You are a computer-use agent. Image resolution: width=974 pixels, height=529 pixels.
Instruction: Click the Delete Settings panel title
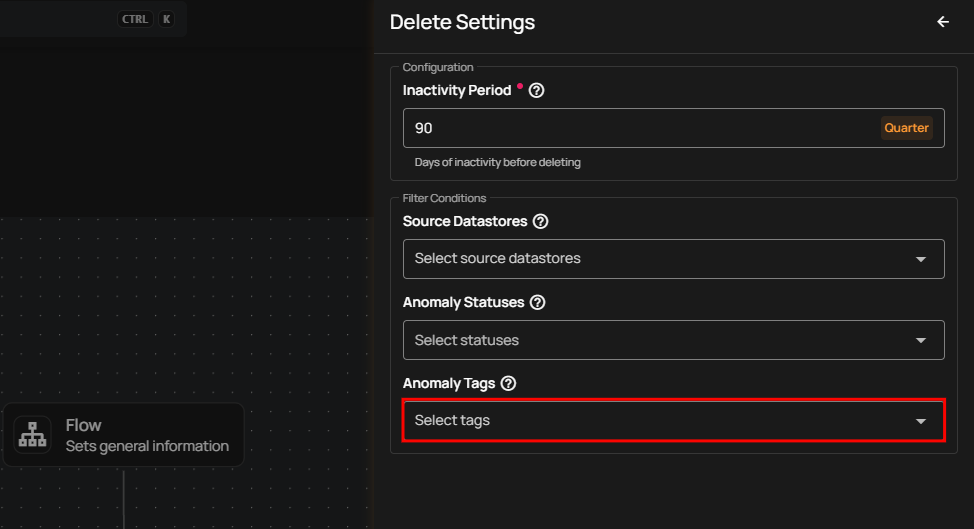[x=462, y=22]
